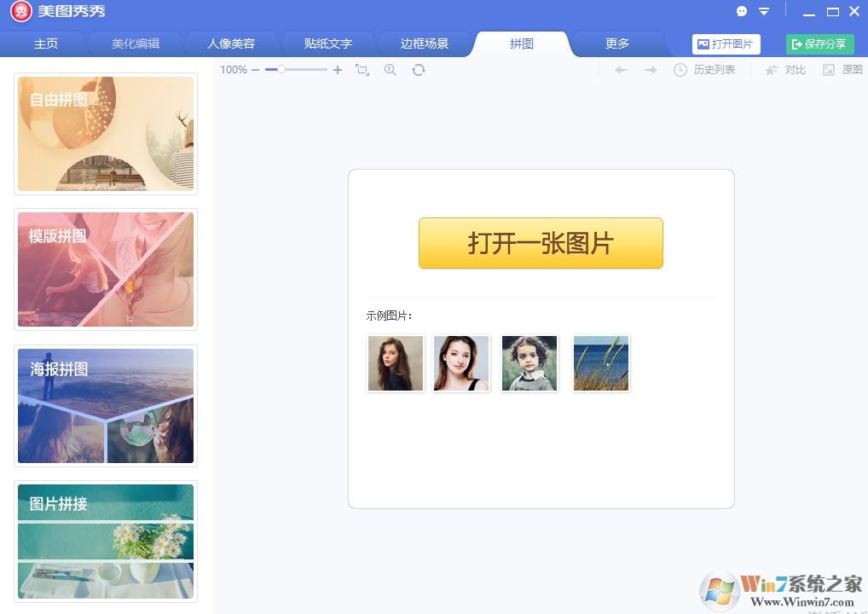Click the rotate refresh icon
Image resolution: width=868 pixels, height=614 pixels.
click(x=419, y=70)
